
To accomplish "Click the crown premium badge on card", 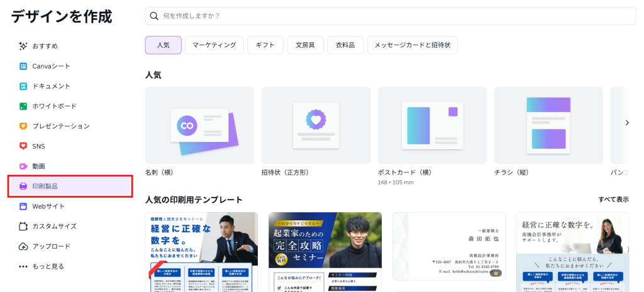I will click(x=497, y=273).
